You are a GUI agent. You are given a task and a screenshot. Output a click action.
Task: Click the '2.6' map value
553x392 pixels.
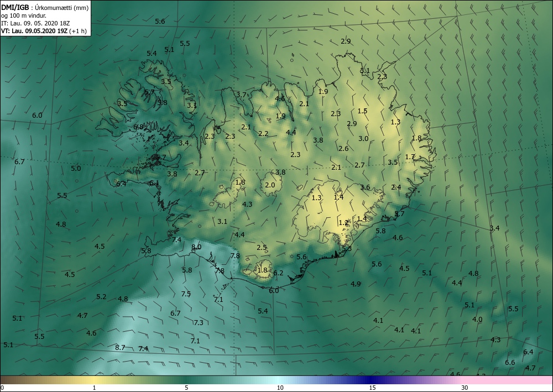pyautogui.click(x=343, y=148)
